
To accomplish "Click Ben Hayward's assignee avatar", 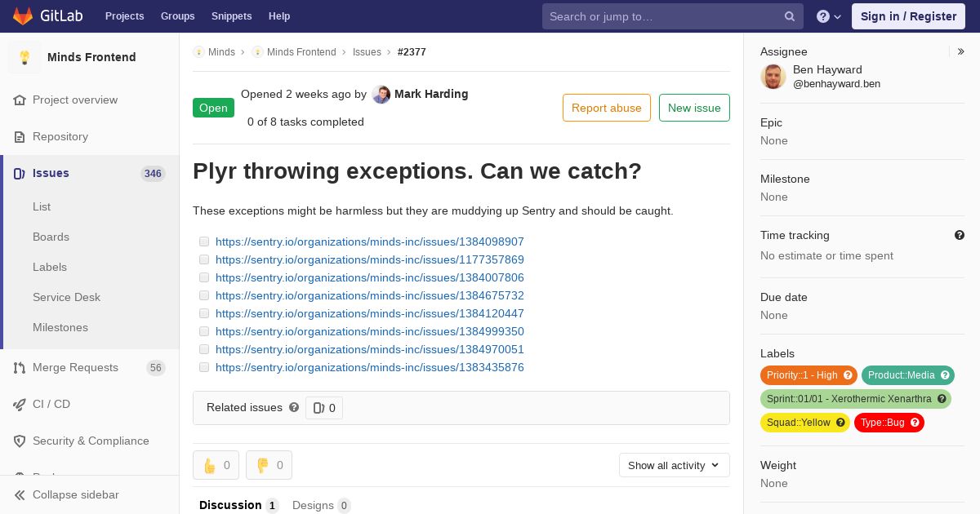I will coord(773,77).
